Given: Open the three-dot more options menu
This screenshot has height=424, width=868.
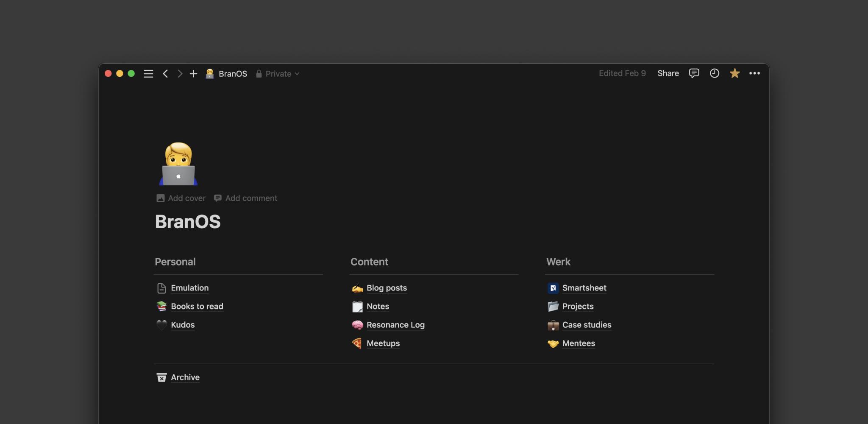Looking at the screenshot, I should coord(754,73).
